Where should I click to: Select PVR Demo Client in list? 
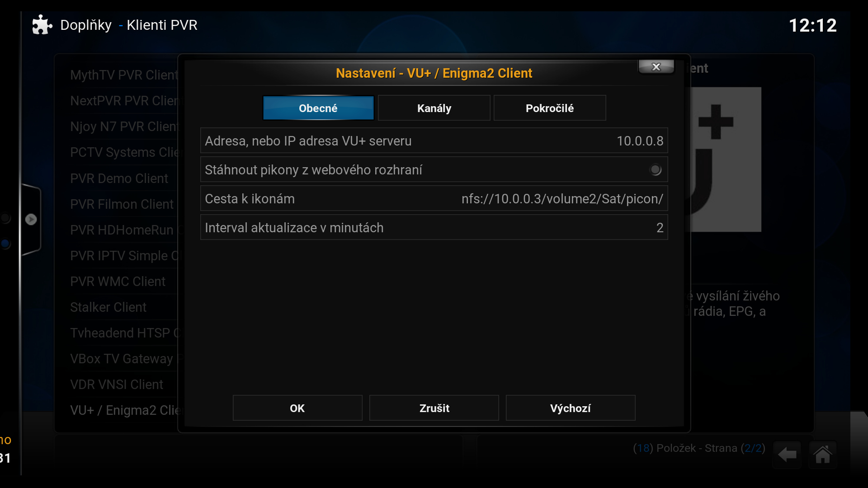tap(119, 178)
